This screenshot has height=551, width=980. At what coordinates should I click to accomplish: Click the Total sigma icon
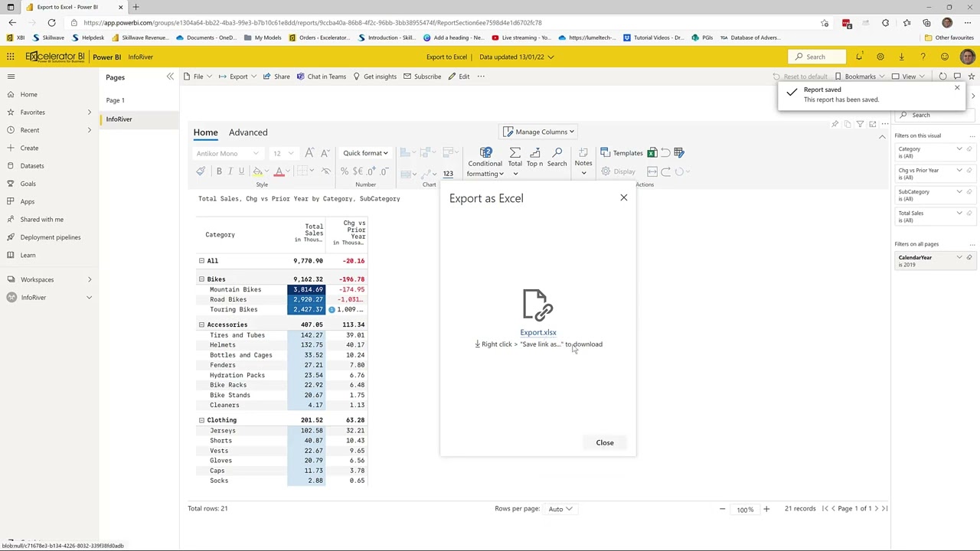(x=514, y=153)
